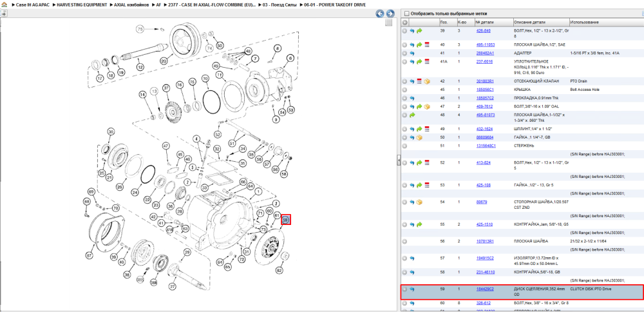Image resolution: width=644 pixels, height=312 pixels.
Task: Click blue arrow icon for row 60
Action: point(412,303)
